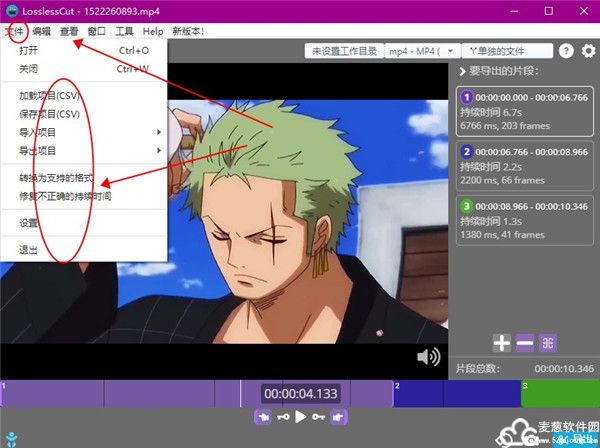Toggle simple mode baby icon
Screen dimensions: 600x448
[x=11, y=439]
